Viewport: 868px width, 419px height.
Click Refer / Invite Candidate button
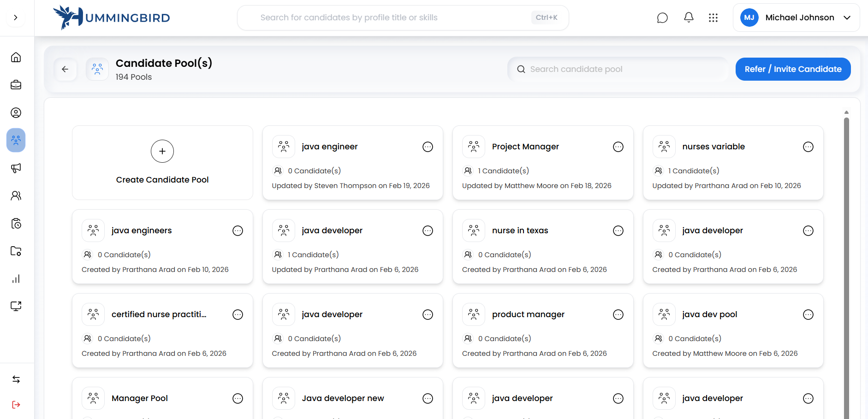(793, 69)
